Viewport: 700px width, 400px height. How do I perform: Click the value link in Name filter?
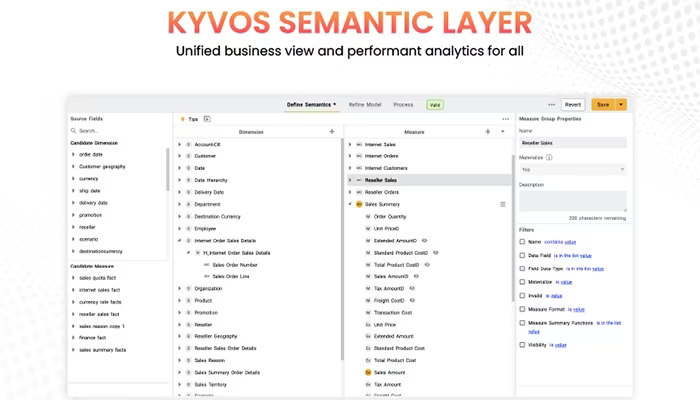[x=570, y=242]
